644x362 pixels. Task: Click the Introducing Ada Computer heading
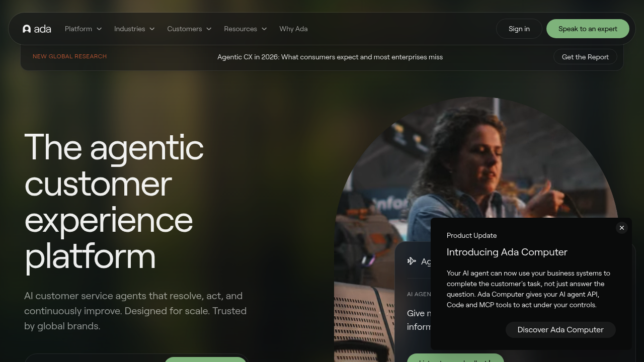[507, 252]
